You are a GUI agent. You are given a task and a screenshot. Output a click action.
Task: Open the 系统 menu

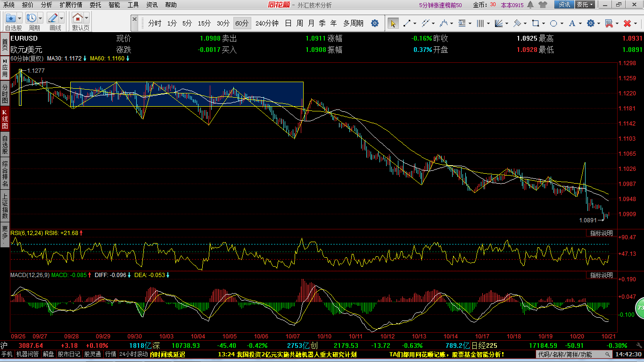[x=8, y=5]
